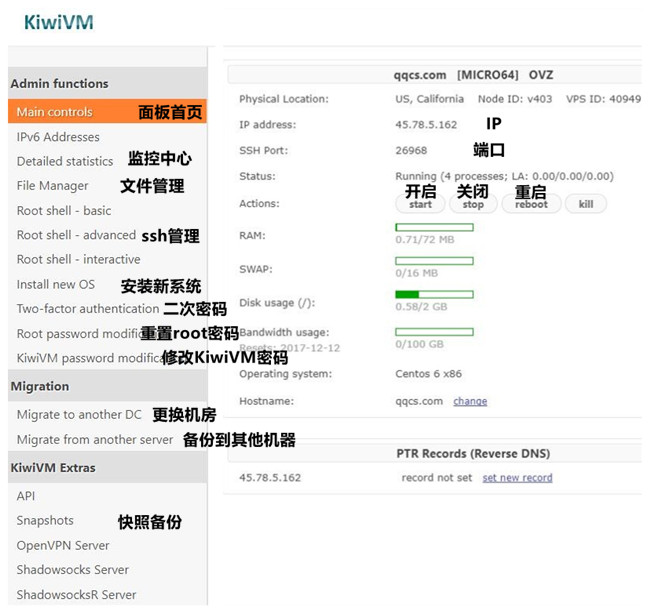Click the qqcs.com [MICRO64] OVZ header
650x613 pixels.
coord(473,75)
